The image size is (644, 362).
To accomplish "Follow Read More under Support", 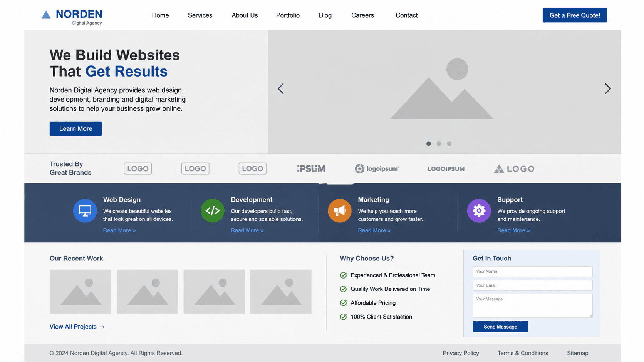I will [x=513, y=230].
